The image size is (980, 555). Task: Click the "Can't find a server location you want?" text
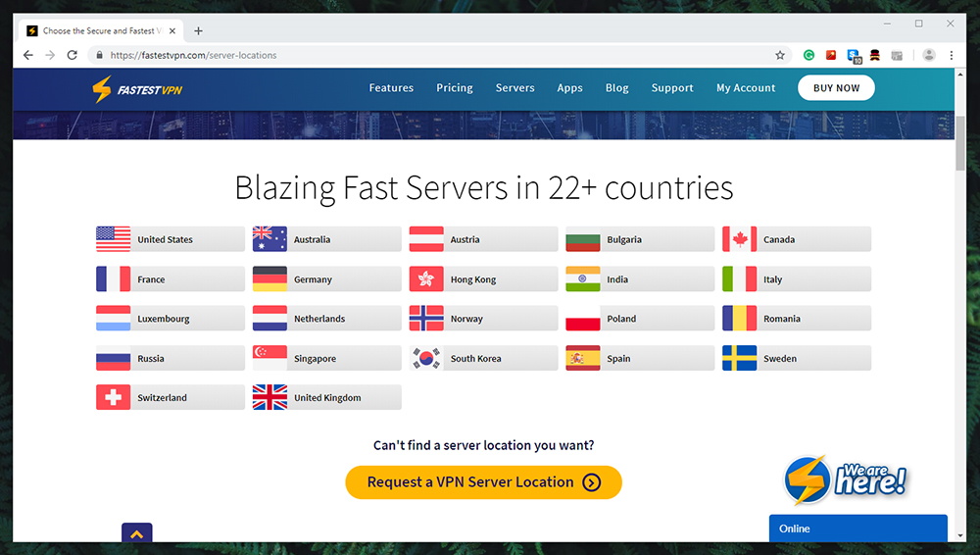484,445
